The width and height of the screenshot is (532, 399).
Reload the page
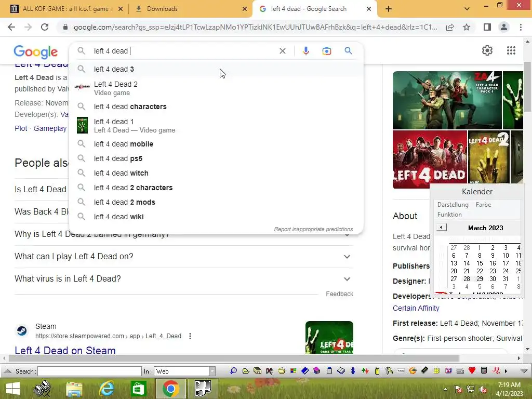45,27
